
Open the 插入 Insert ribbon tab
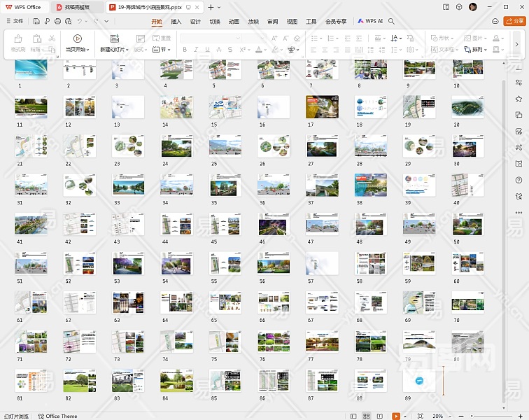tap(176, 22)
